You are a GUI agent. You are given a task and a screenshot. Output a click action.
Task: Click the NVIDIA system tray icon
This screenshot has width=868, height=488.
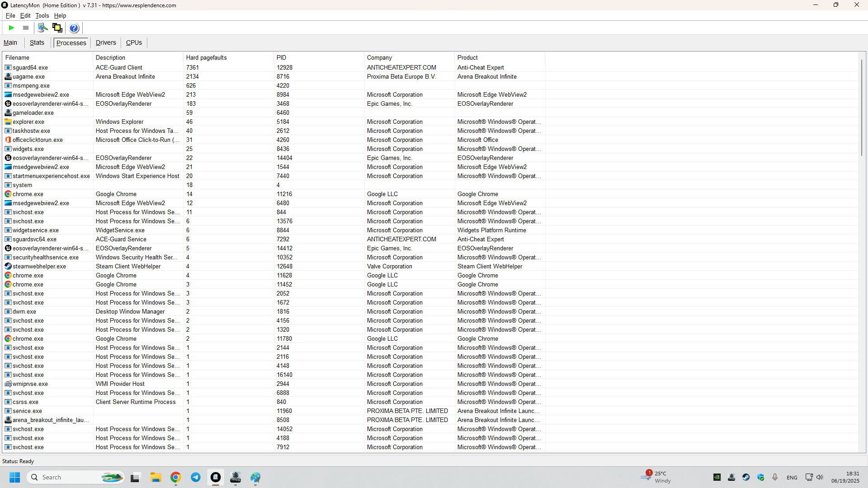pyautogui.click(x=717, y=477)
